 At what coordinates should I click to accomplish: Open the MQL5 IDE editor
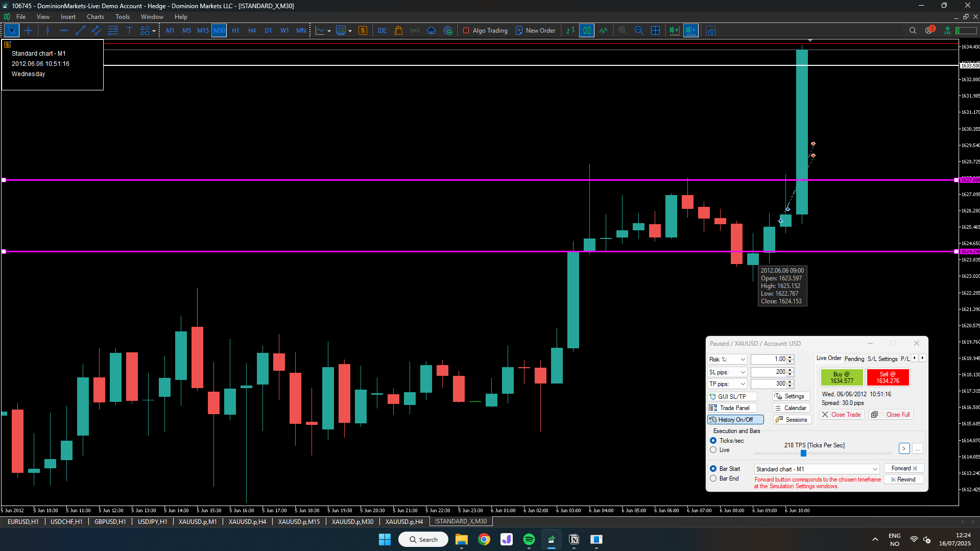tap(382, 31)
